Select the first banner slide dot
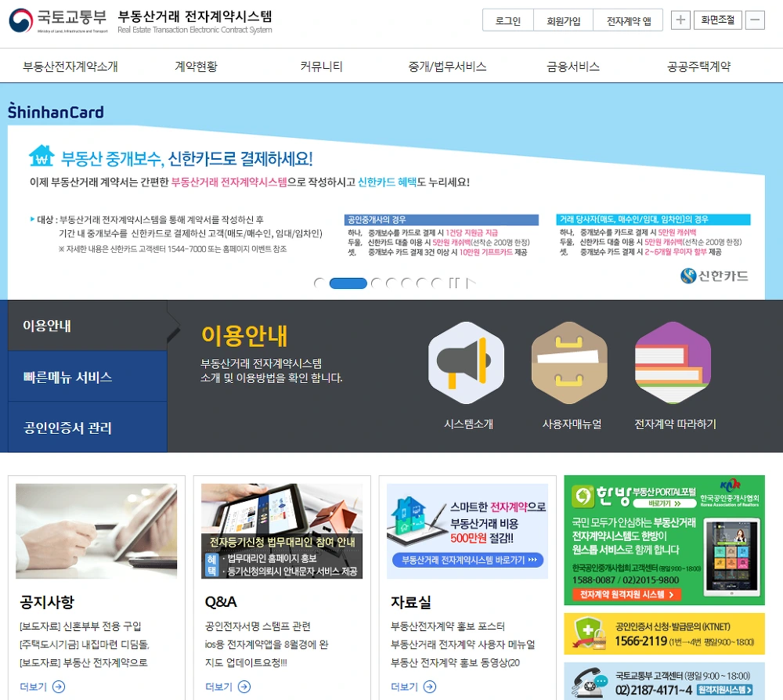 coord(319,283)
